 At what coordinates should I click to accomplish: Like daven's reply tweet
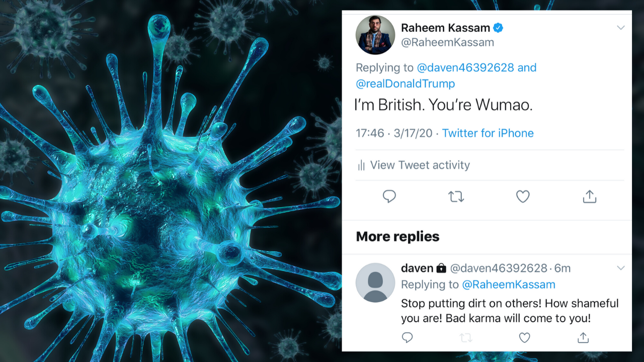pyautogui.click(x=524, y=338)
